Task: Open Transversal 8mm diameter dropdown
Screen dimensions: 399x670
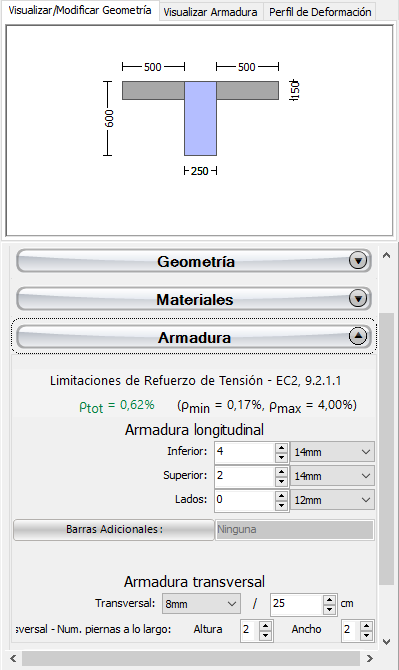Action: 201,604
